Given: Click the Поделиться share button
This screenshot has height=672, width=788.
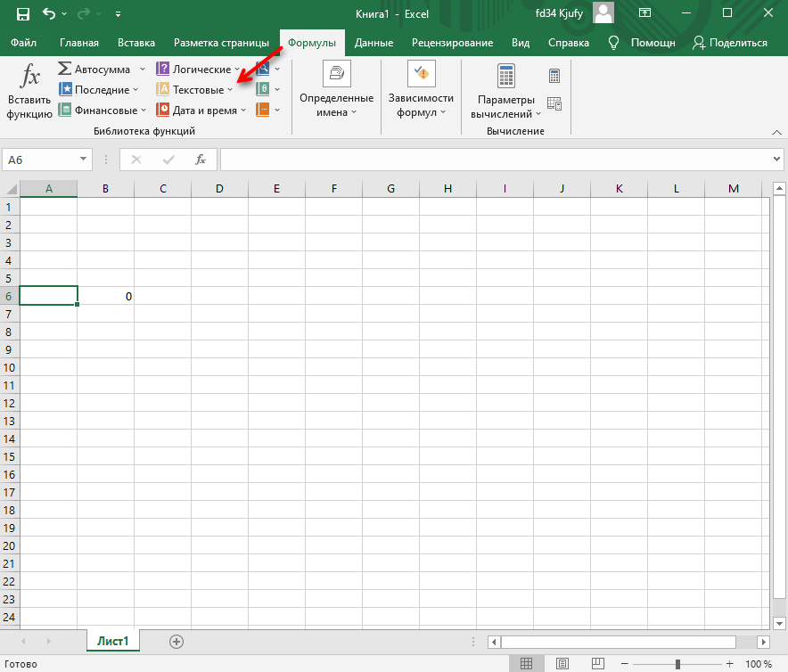Looking at the screenshot, I should tap(730, 43).
